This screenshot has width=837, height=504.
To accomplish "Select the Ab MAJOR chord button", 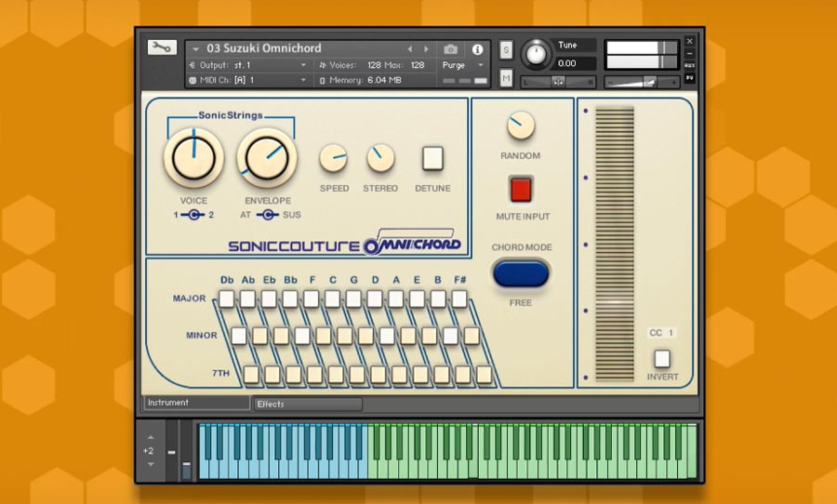I will [x=247, y=299].
